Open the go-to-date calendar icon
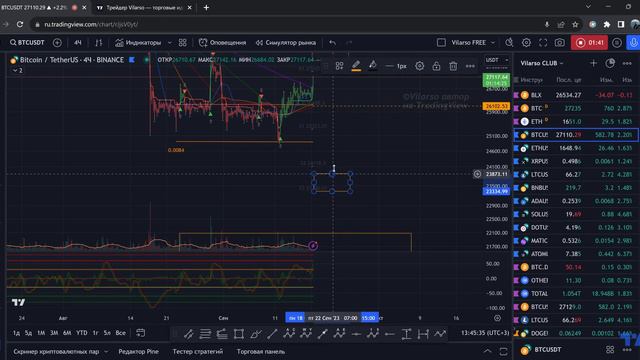The width and height of the screenshot is (640, 360). coord(140,333)
